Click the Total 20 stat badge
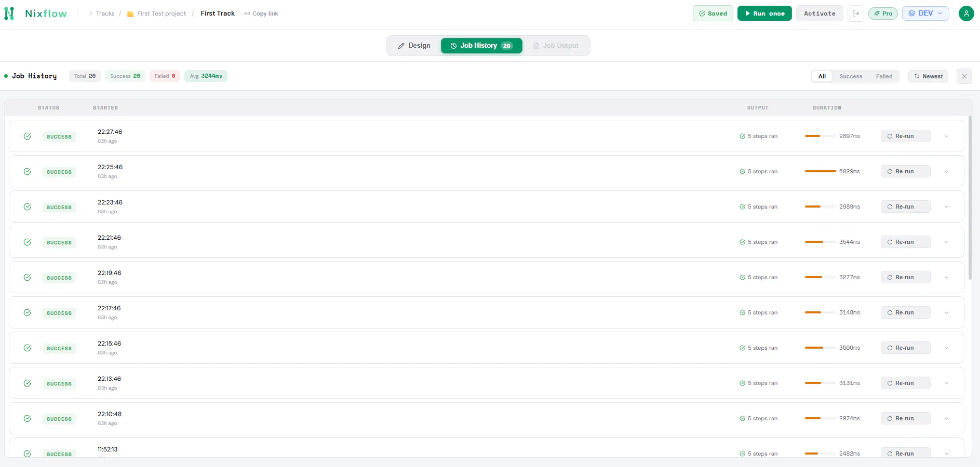 85,76
